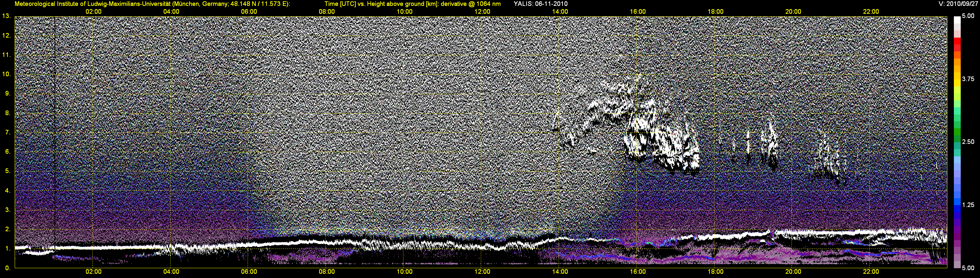Click the 0. height axis label

[8, 268]
